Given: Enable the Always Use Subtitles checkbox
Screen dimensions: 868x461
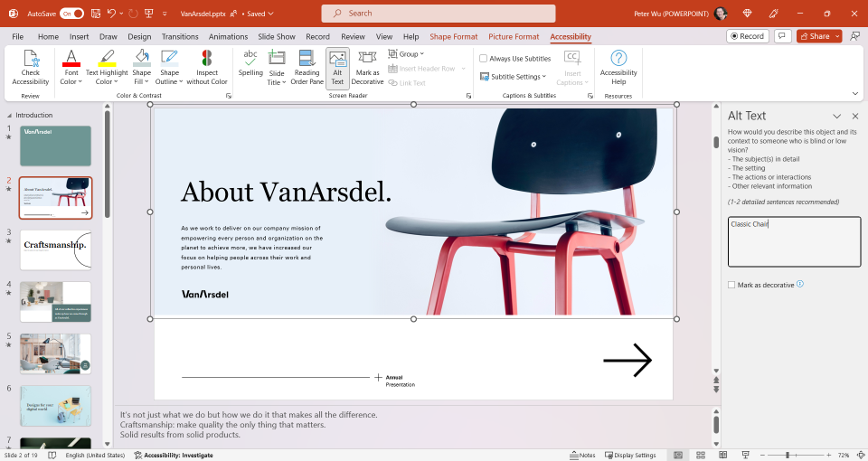Looking at the screenshot, I should pos(483,59).
